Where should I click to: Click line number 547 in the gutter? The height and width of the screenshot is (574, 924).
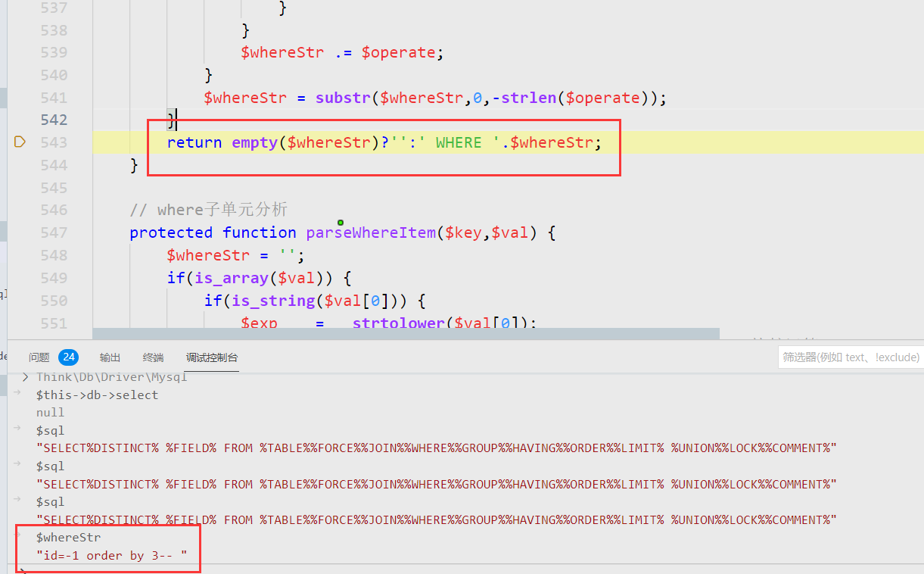click(53, 232)
